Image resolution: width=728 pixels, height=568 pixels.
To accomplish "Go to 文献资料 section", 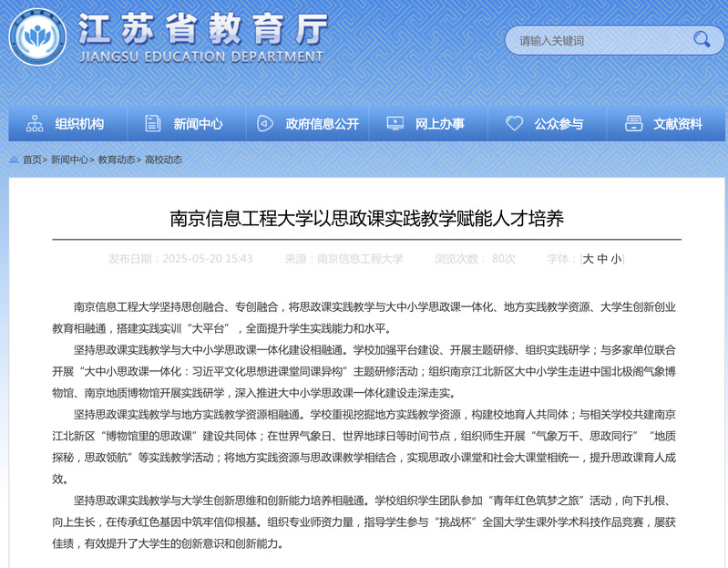I will 677,124.
